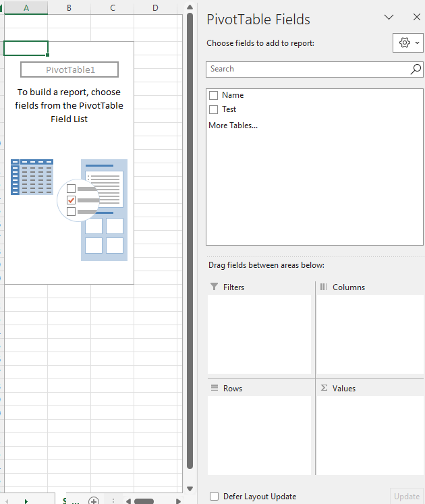Click the sheet tab splitter dots

(113, 501)
